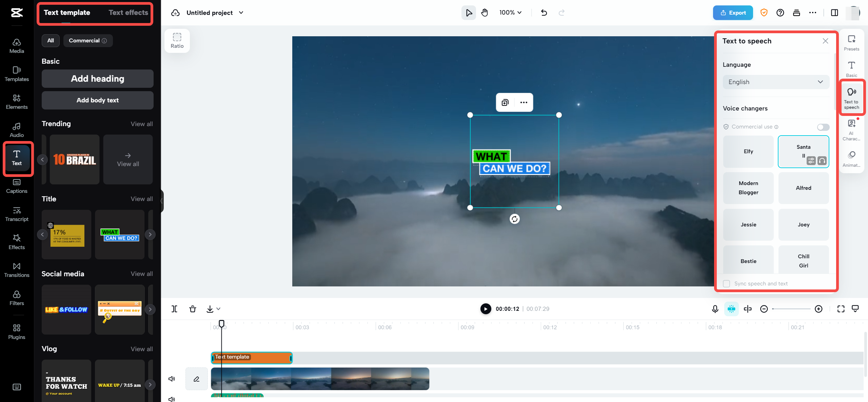Mute the video track audio
This screenshot has width=868, height=402.
point(172,379)
